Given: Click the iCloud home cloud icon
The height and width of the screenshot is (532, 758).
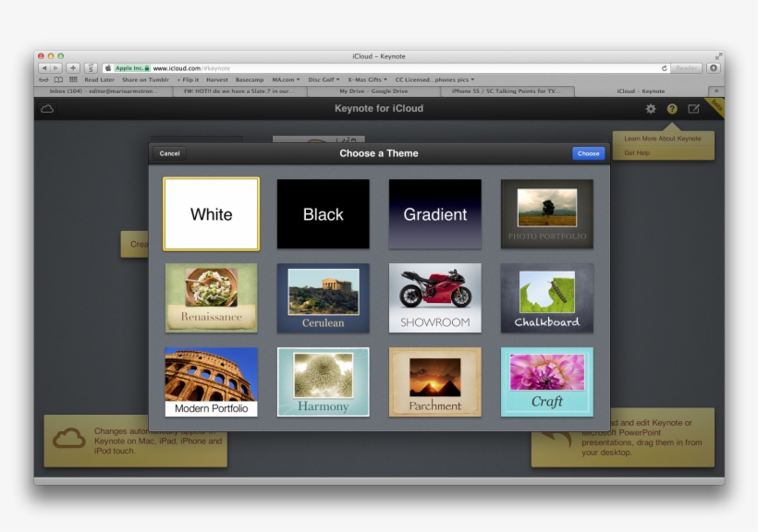Looking at the screenshot, I should tap(47, 109).
